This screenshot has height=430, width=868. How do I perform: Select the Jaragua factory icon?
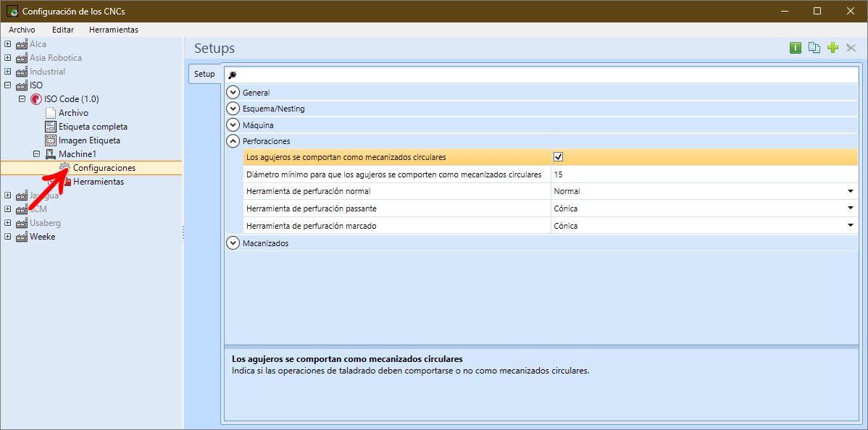[x=22, y=195]
